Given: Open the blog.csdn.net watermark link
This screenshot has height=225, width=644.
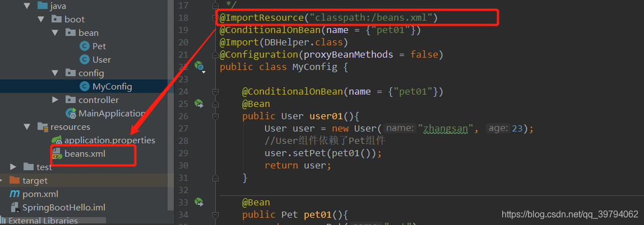Looking at the screenshot, I should 569,214.
